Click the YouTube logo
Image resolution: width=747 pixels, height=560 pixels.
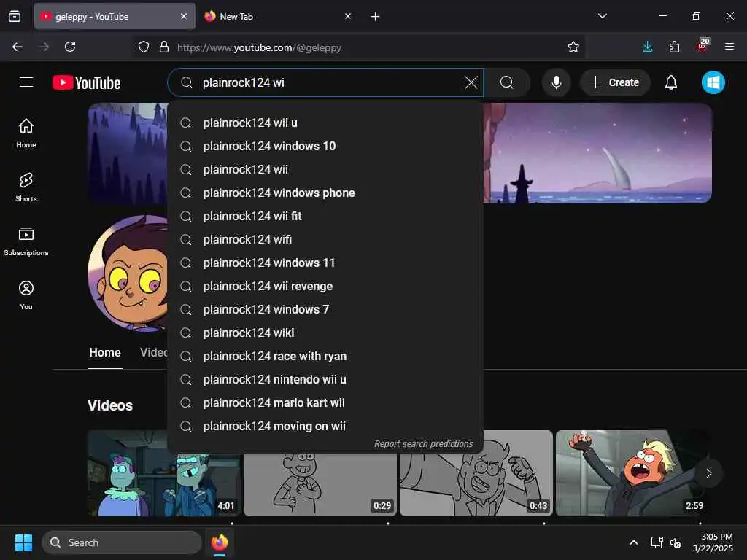coord(86,83)
